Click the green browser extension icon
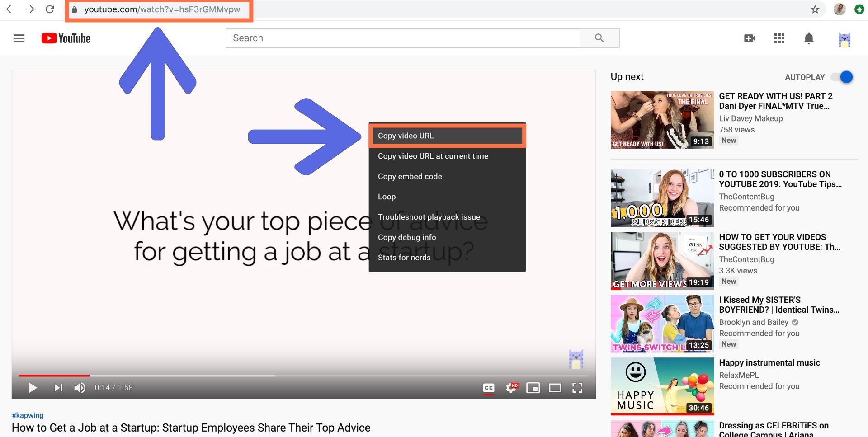Viewport: 868px width, 437px height. (x=859, y=9)
